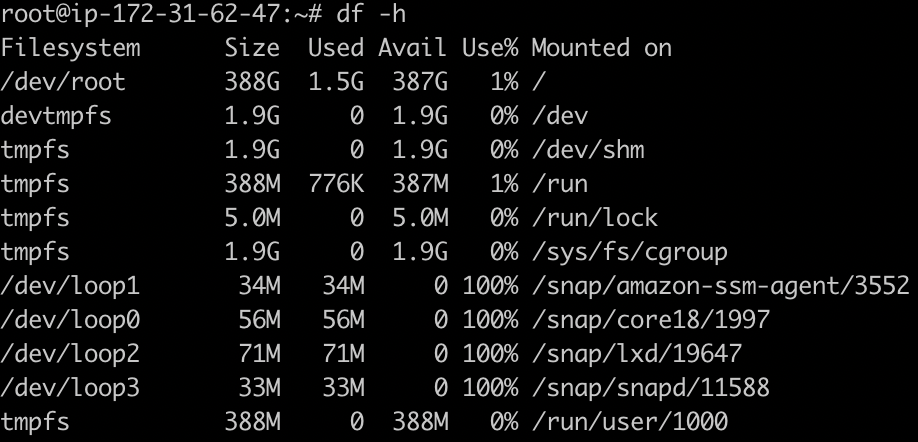Click the /snap/lxd/19647 mount path

point(636,354)
